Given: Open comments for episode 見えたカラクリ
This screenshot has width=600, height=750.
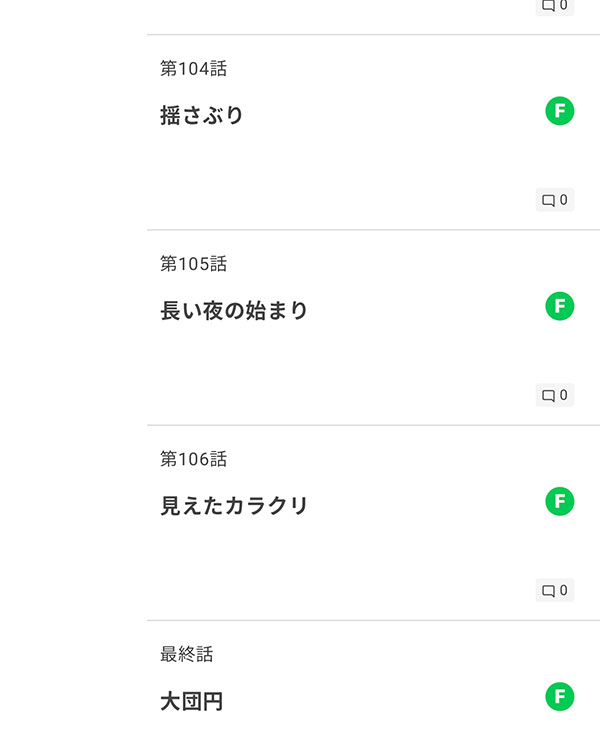Looking at the screenshot, I should (555, 590).
